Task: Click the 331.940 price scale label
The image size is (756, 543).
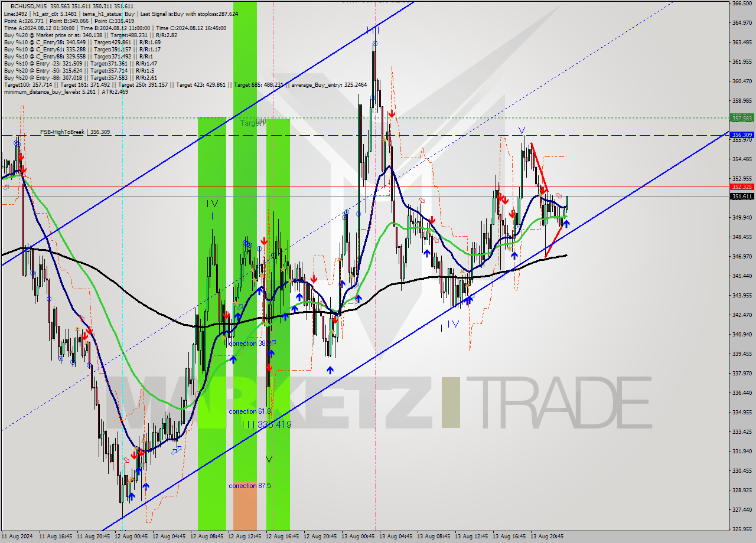Action: 742,452
